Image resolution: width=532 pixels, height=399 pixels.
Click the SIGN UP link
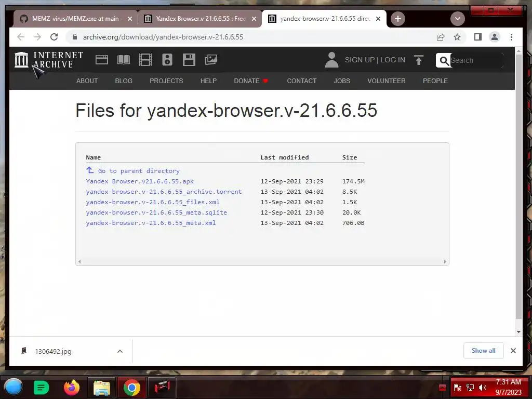click(360, 60)
